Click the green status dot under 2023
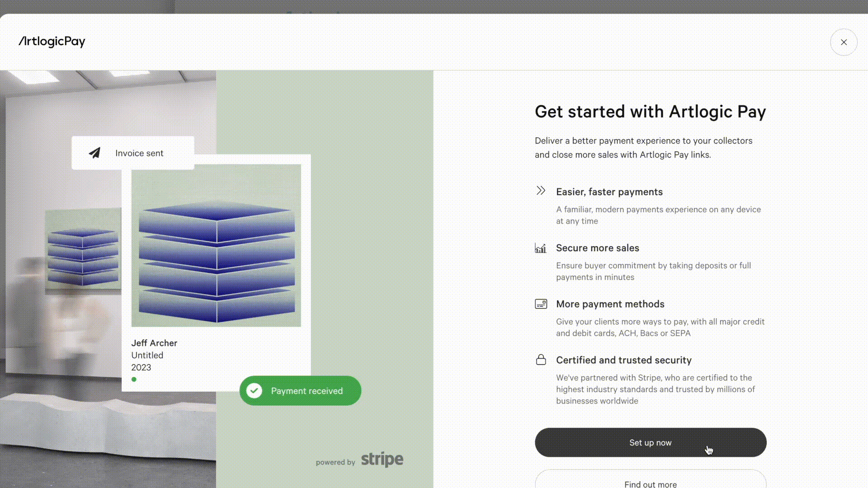Image resolution: width=868 pixels, height=488 pixels. coord(134,379)
